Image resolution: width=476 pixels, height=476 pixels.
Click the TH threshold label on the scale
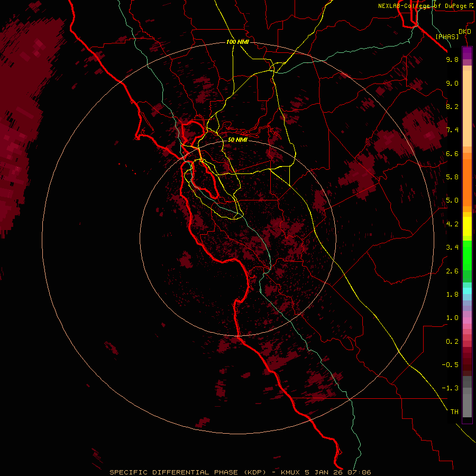454,412
